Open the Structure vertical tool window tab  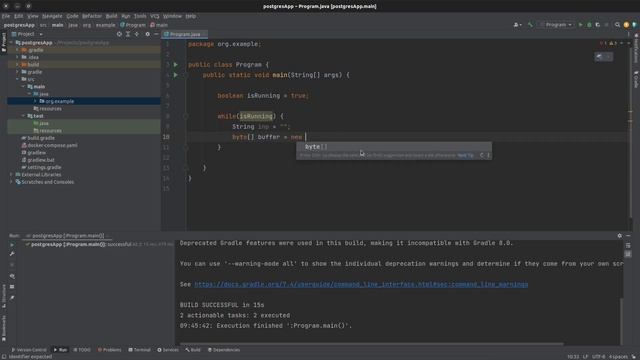[4, 296]
